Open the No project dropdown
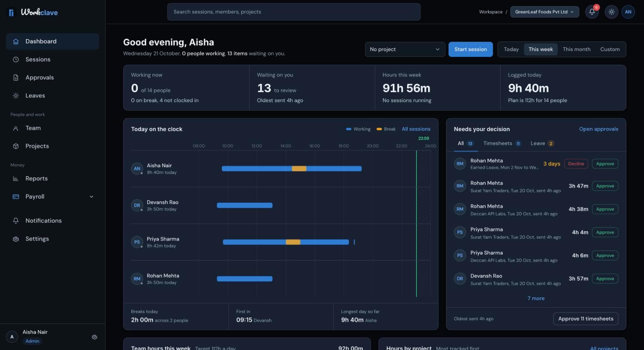 (x=405, y=49)
